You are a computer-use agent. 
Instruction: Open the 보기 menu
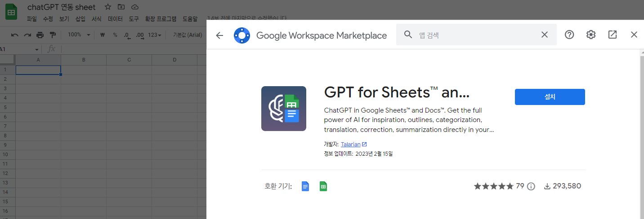pos(64,19)
